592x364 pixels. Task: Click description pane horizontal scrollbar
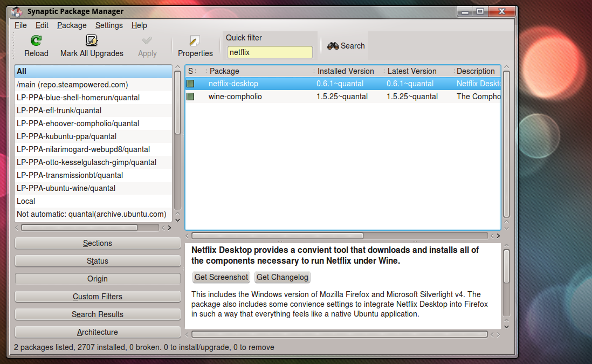tap(340, 334)
